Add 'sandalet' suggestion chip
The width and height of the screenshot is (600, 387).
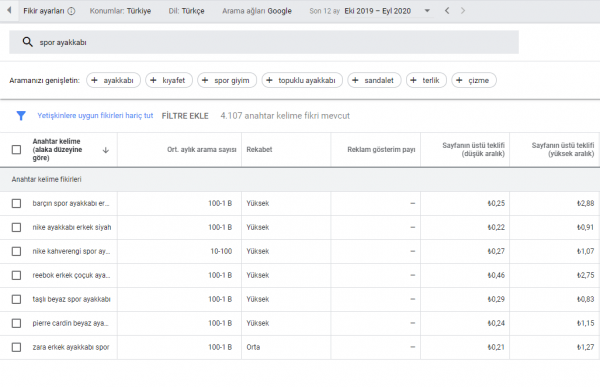[374, 80]
